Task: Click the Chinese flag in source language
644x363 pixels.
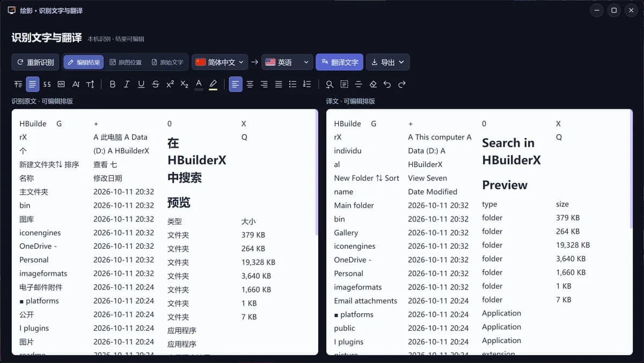Action: [x=201, y=62]
